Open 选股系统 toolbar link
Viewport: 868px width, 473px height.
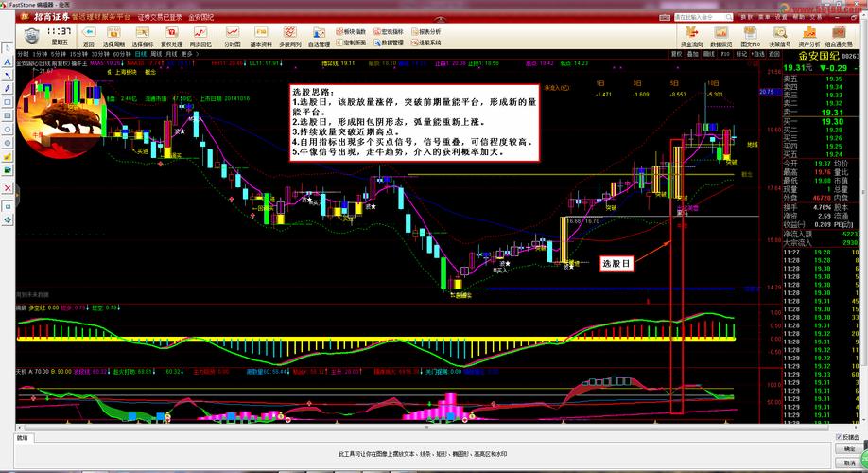tap(426, 42)
